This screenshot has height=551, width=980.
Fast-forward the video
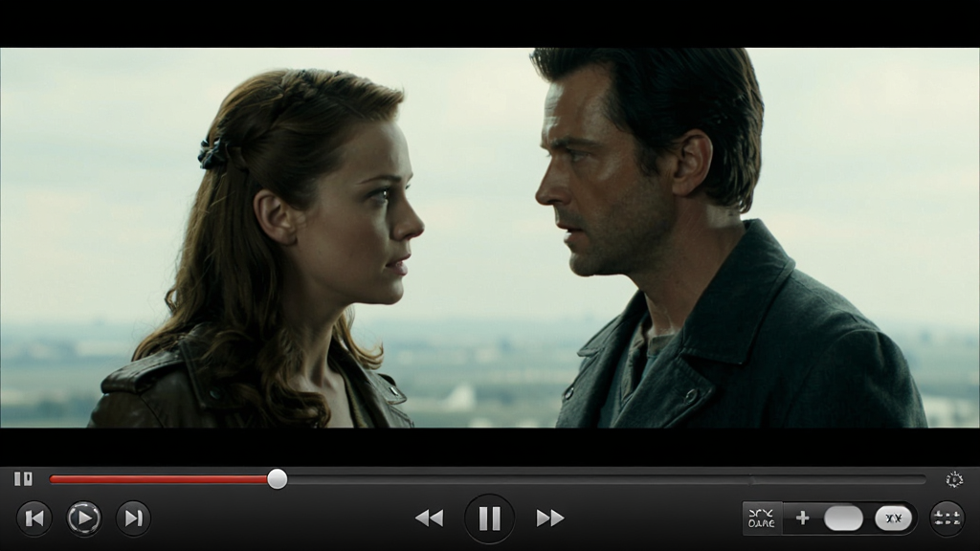[x=550, y=518]
